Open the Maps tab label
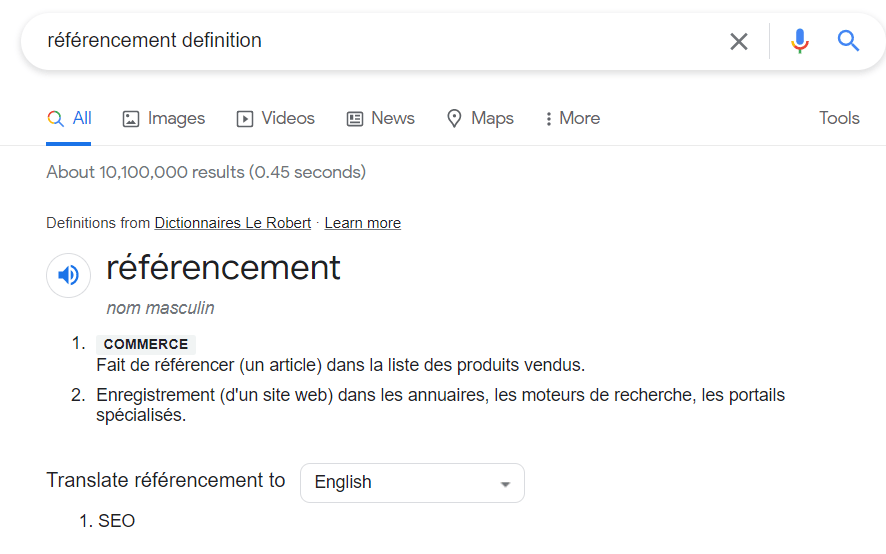 coord(492,119)
